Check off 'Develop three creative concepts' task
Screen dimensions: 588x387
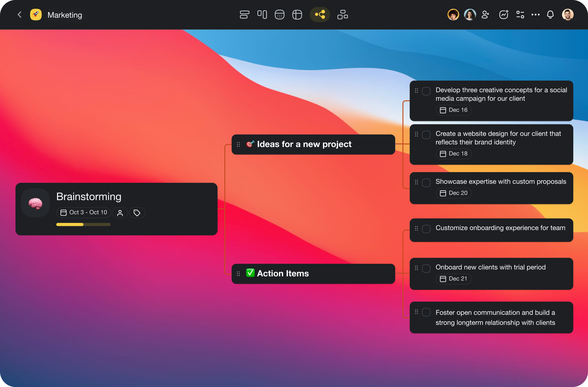click(x=426, y=91)
